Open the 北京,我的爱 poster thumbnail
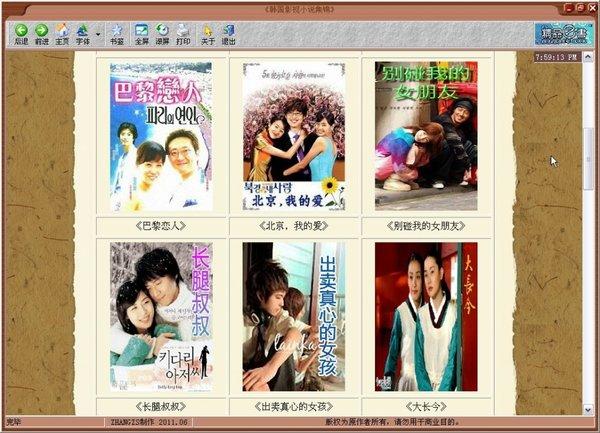Screen dimensions: 600x433 (x=294, y=137)
